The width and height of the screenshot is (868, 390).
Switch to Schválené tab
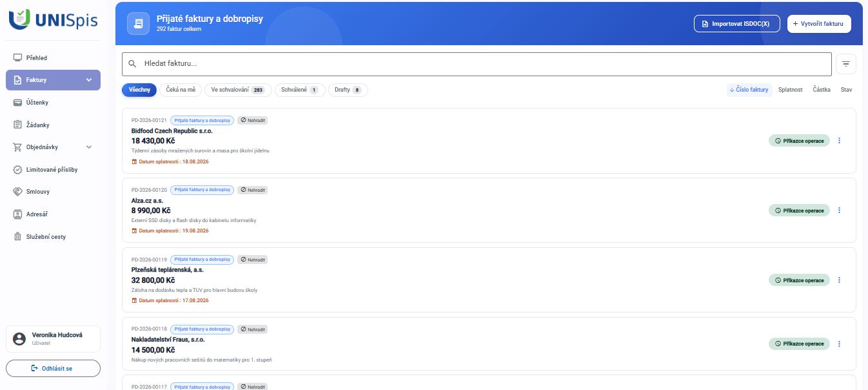click(x=300, y=90)
